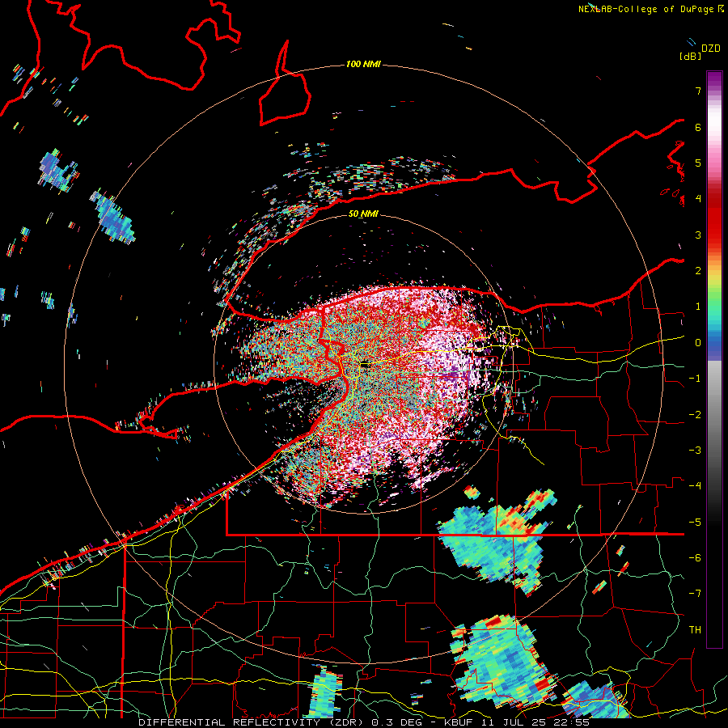Click the 2 value on the scale

coord(698,271)
